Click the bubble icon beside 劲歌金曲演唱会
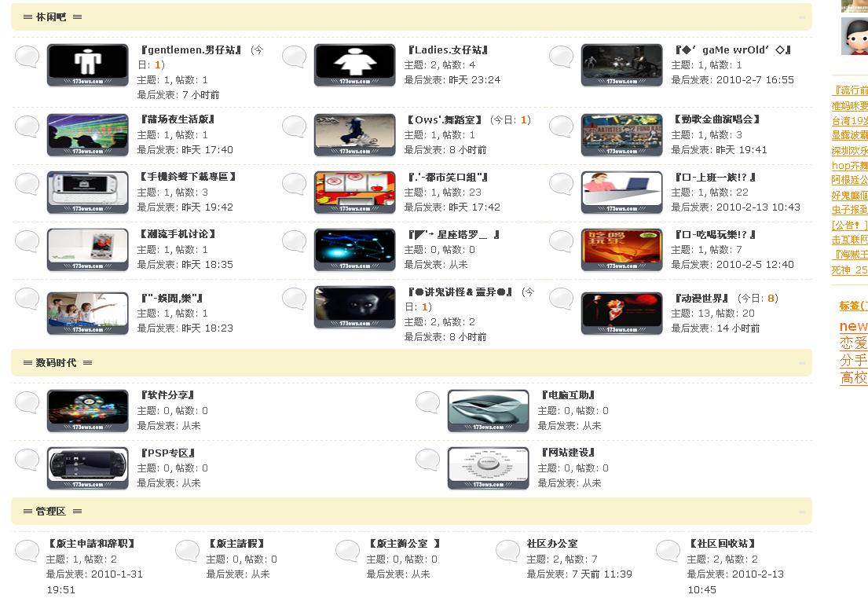This screenshot has width=868, height=598. [562, 127]
